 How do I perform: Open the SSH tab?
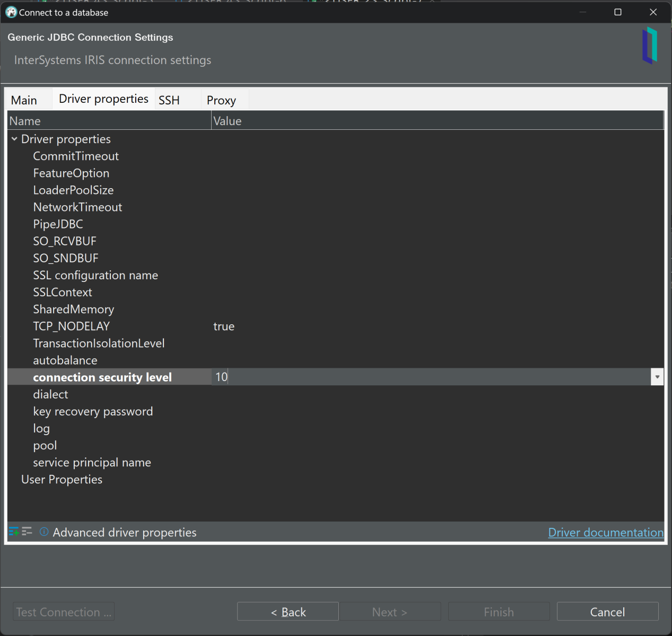pyautogui.click(x=169, y=100)
